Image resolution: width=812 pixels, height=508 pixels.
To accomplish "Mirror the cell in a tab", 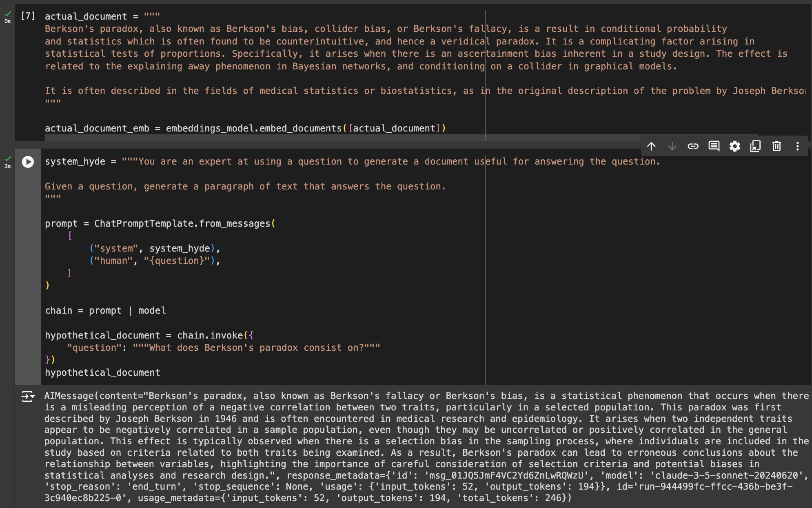I will pos(755,146).
